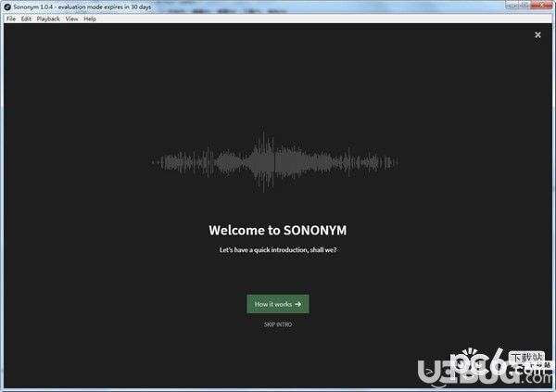Viewport: 556px width, 392px height.
Task: Dismiss the welcome screen with the X icon
Action: point(537,35)
